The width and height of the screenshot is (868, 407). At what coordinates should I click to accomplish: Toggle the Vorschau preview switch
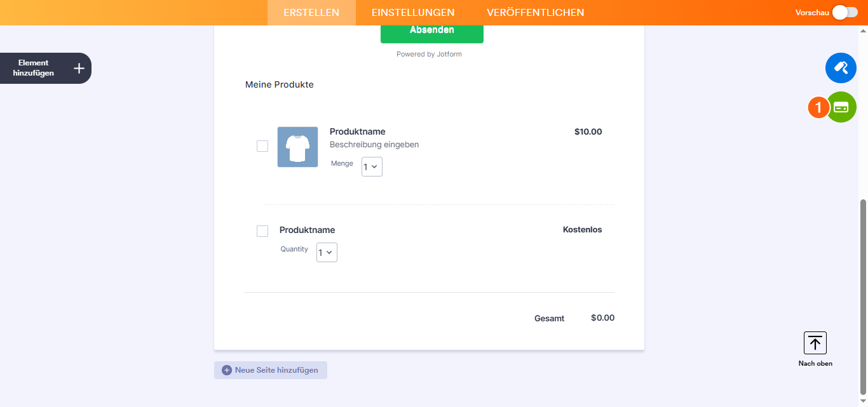click(x=845, y=13)
